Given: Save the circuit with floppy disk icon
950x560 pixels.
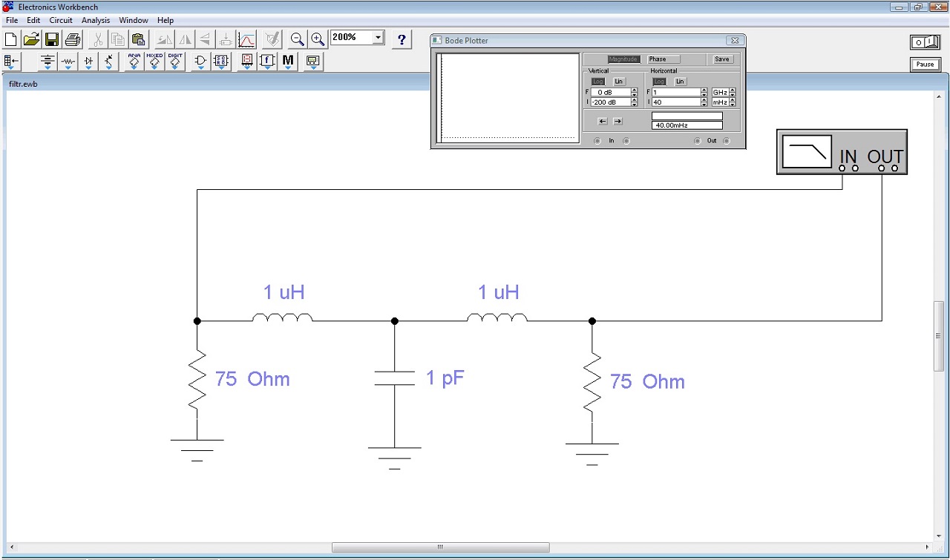Looking at the screenshot, I should point(52,39).
